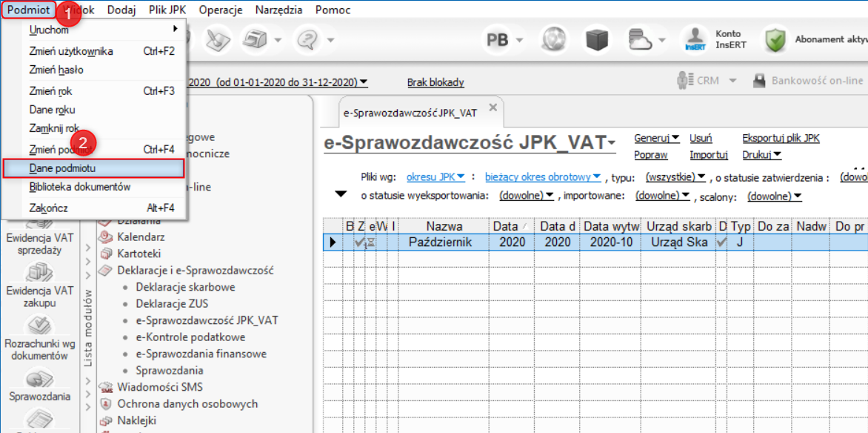Open the Konto InsERT account icon
The width and height of the screenshot is (868, 433).
pyautogui.click(x=695, y=40)
